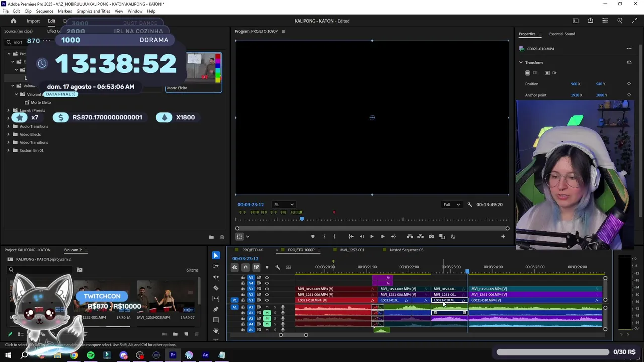Click Position X value 960
The image size is (644, 362).
click(x=575, y=84)
